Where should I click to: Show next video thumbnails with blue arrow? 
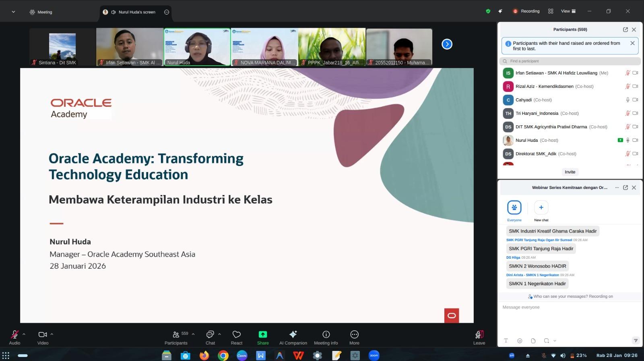[x=447, y=44]
